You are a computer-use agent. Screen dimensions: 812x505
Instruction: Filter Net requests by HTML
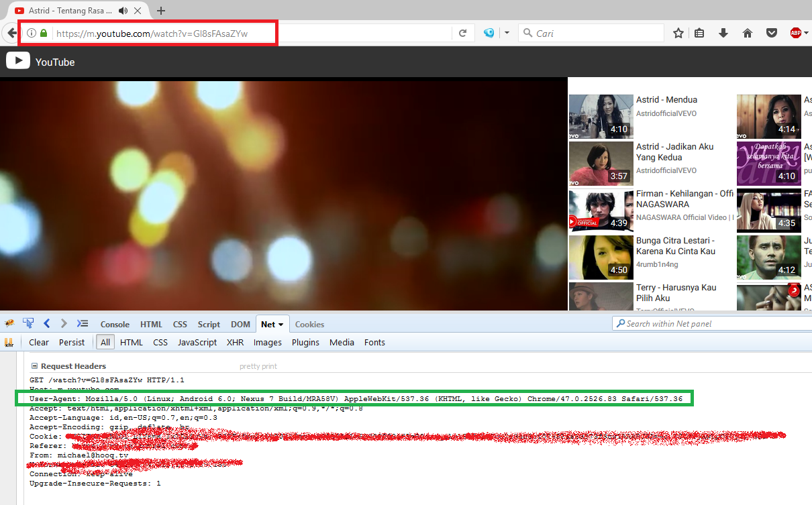click(132, 342)
